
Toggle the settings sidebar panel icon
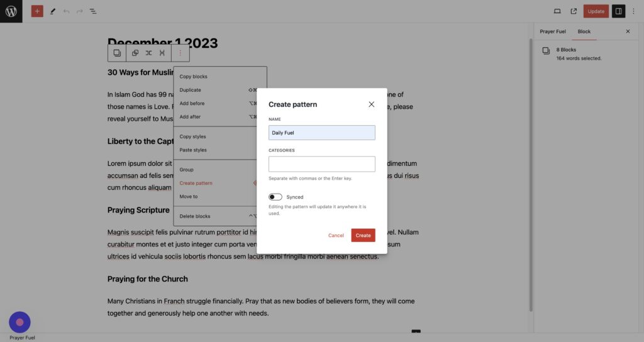pos(618,11)
